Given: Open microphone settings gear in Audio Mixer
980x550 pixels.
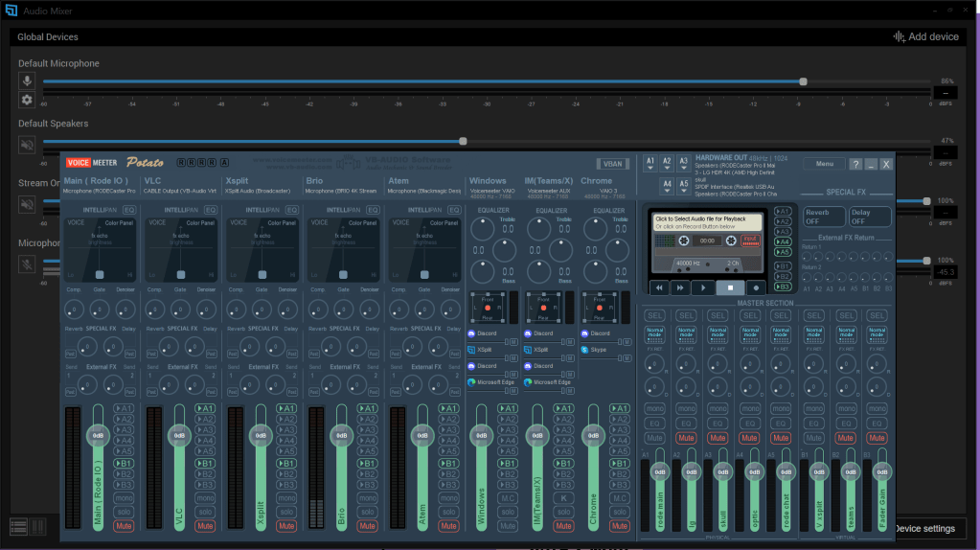Looking at the screenshot, I should tap(27, 100).
